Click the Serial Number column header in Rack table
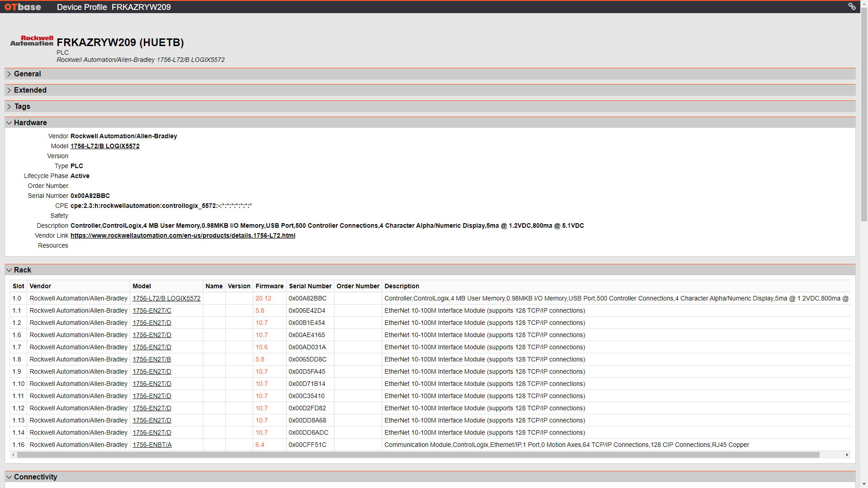The height and width of the screenshot is (488, 868). (310, 286)
